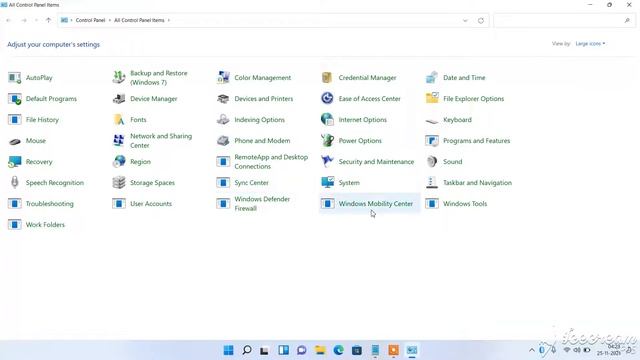Click the All Control Panel Items breadcrumb
This screenshot has width=640, height=360.
point(139,20)
